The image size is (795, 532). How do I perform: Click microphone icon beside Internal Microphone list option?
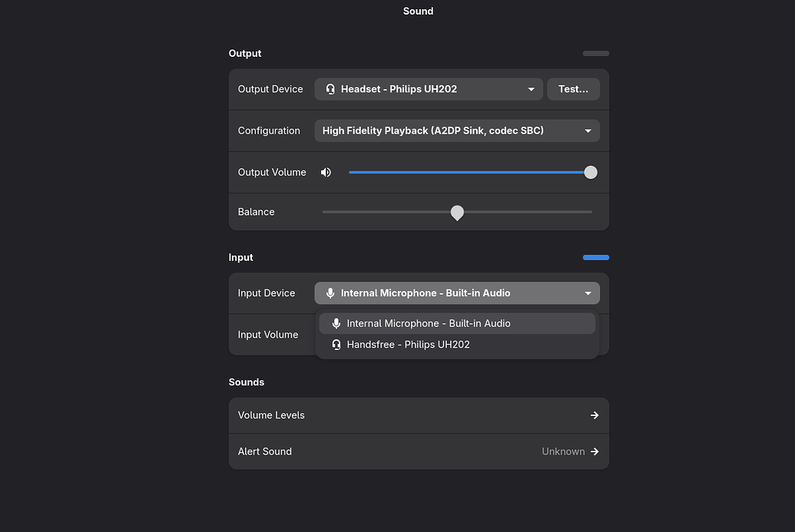coord(336,324)
